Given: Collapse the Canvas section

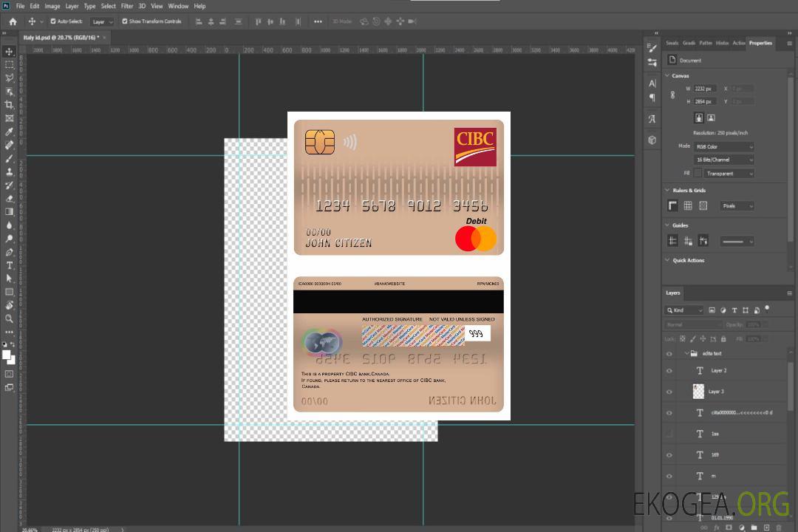Looking at the screenshot, I should click(668, 75).
